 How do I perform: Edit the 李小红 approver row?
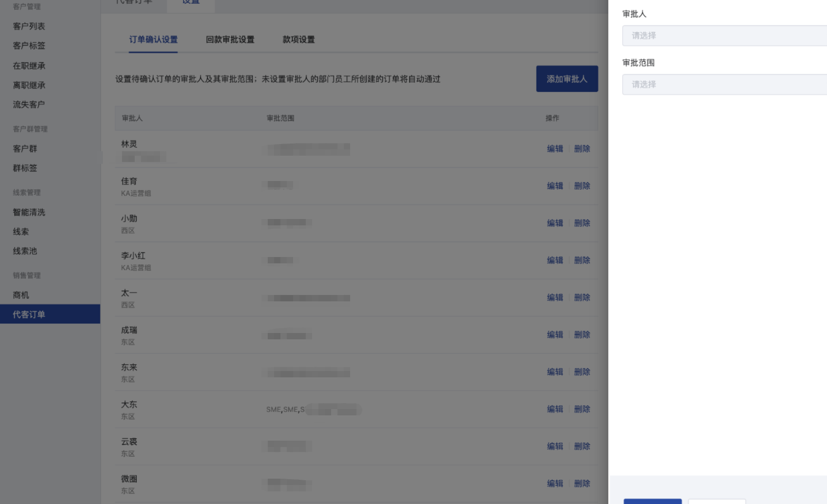pos(555,260)
